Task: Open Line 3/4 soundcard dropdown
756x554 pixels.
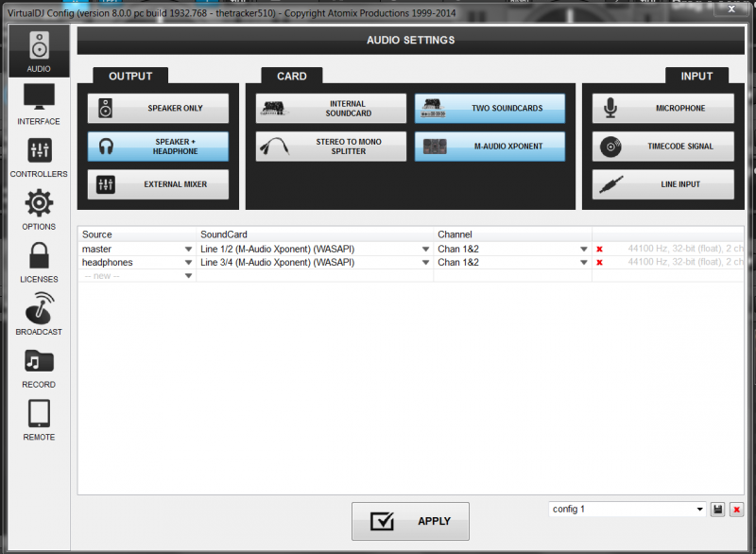Action: tap(425, 263)
